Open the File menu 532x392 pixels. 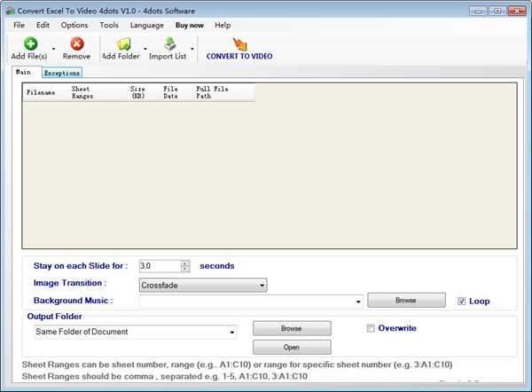tap(19, 25)
